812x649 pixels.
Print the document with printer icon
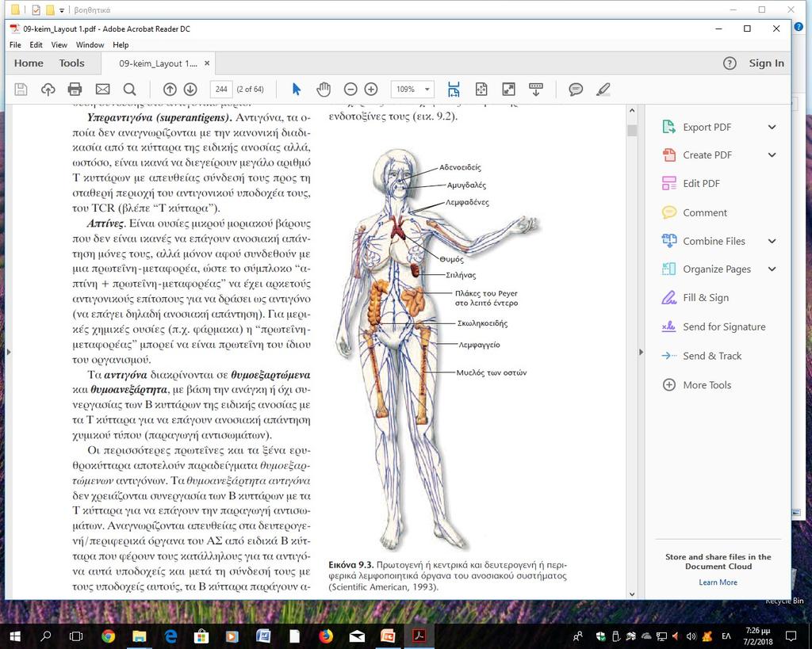pos(75,90)
